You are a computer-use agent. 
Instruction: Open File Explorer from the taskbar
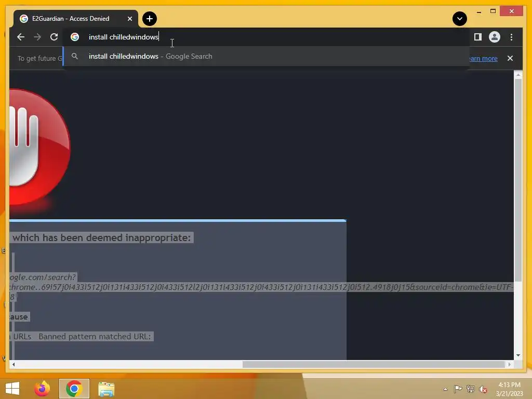106,389
